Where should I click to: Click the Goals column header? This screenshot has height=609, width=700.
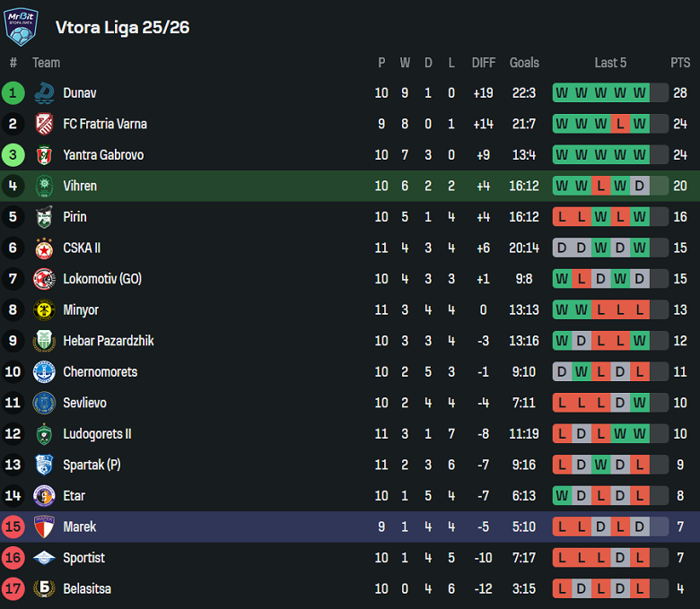tap(524, 63)
